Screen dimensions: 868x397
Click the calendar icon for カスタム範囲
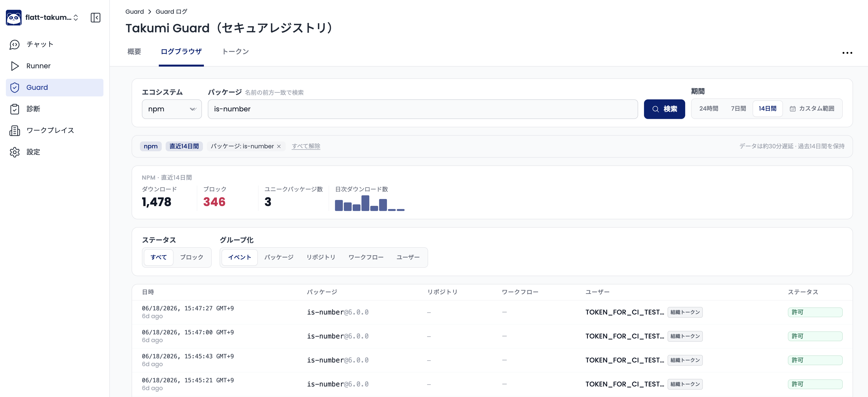(x=793, y=109)
